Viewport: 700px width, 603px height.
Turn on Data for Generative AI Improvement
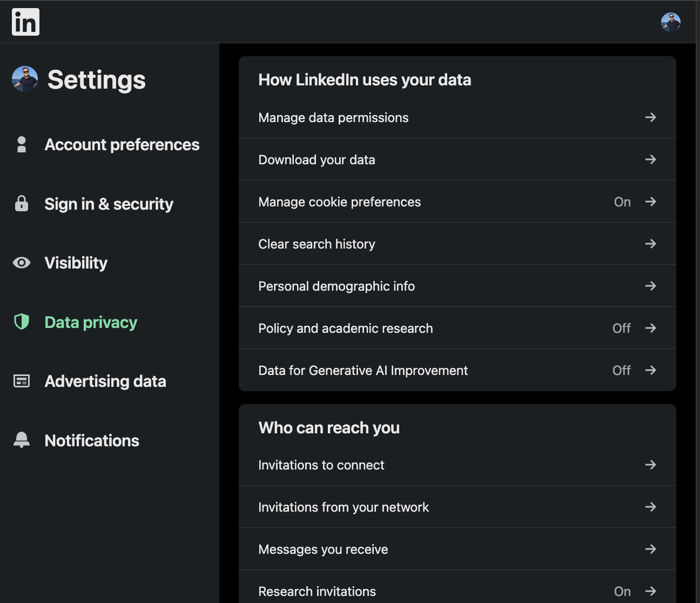tap(621, 370)
